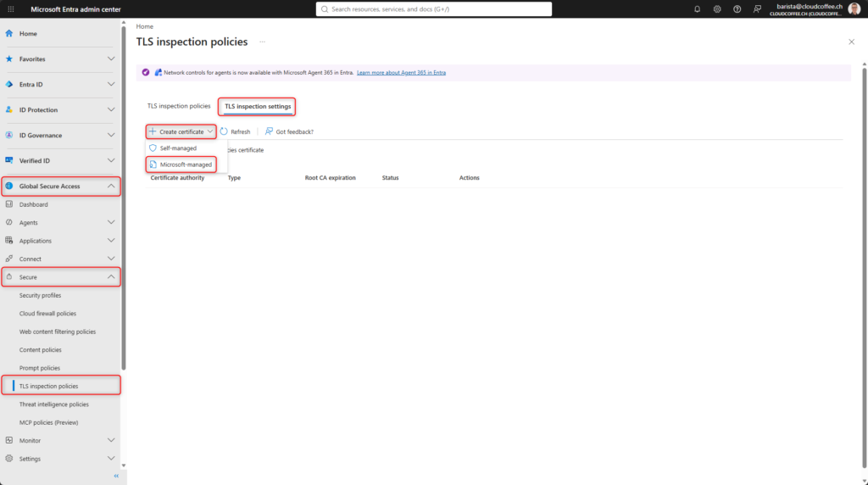Expand the Agents chevron
The width and height of the screenshot is (868, 485).
pyautogui.click(x=111, y=222)
